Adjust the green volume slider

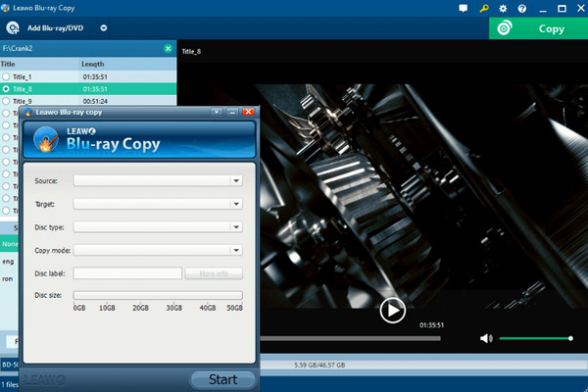click(535, 339)
